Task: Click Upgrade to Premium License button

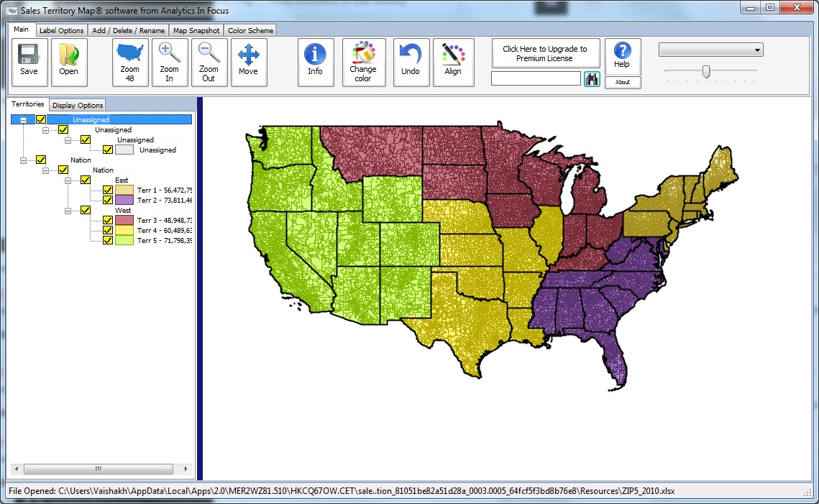Action: click(545, 52)
